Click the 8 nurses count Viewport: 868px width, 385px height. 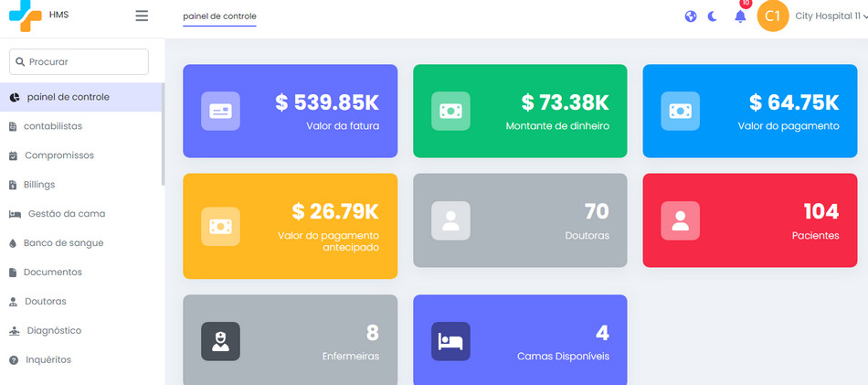tap(373, 332)
